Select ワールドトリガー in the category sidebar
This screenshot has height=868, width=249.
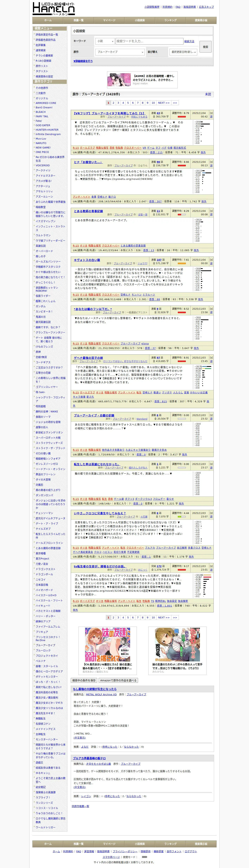point(46,827)
